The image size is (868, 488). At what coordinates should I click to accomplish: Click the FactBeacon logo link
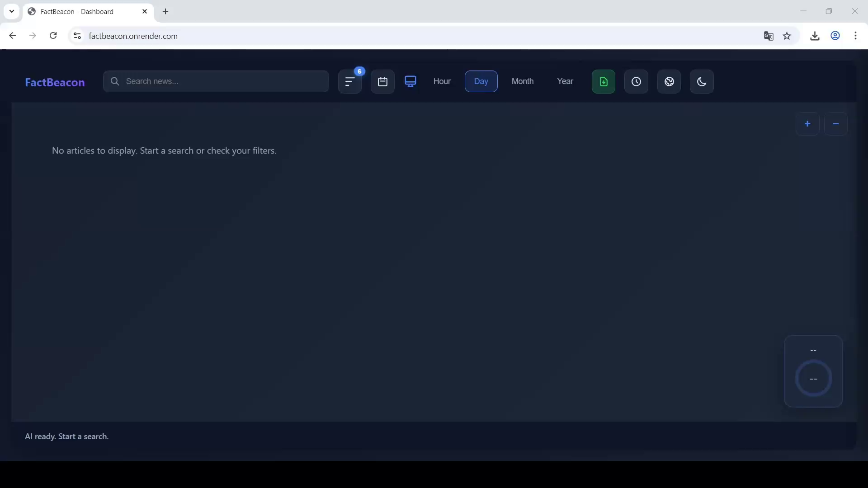pyautogui.click(x=55, y=82)
